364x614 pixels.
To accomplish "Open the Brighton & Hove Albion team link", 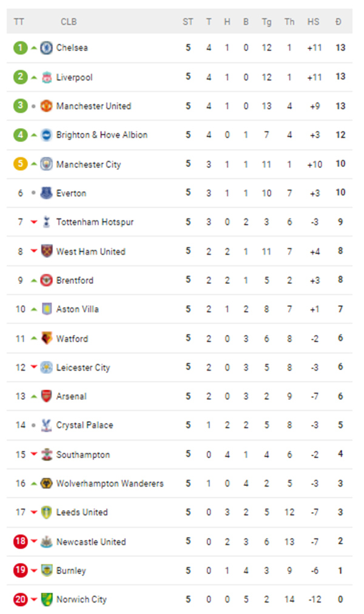I will [x=102, y=135].
